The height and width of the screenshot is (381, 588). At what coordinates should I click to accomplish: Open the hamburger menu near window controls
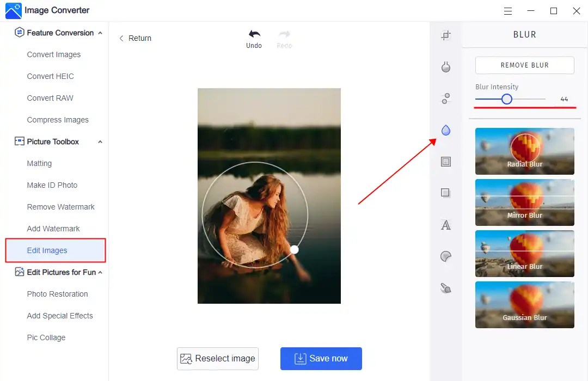point(507,10)
